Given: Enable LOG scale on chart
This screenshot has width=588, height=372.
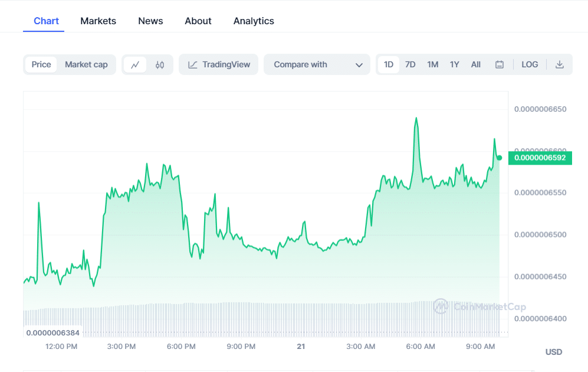Looking at the screenshot, I should tap(530, 65).
